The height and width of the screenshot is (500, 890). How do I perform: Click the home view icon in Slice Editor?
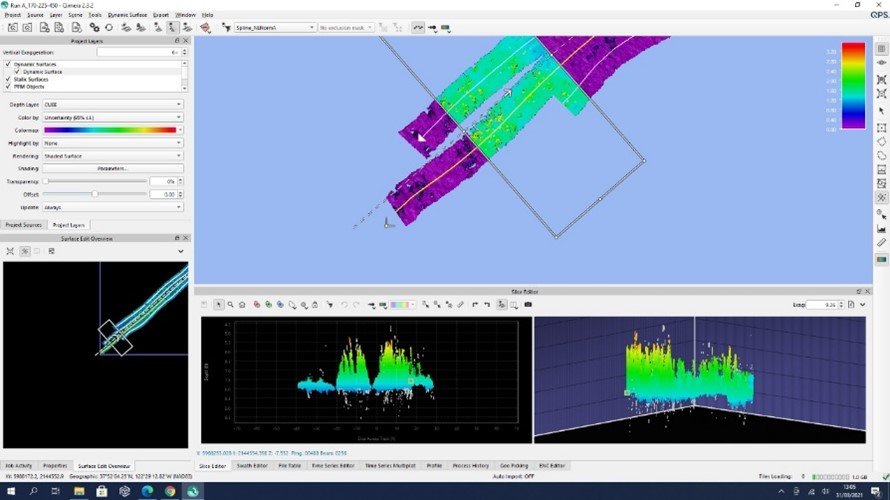point(244,304)
